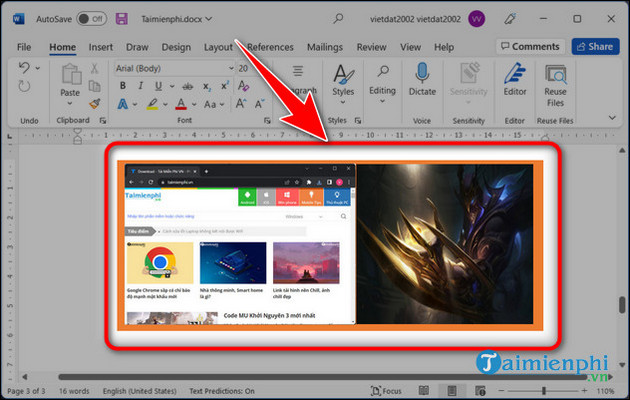Screen dimensions: 630x400
Task: Expand the Undo history dropdown arrow
Action: (x=38, y=68)
